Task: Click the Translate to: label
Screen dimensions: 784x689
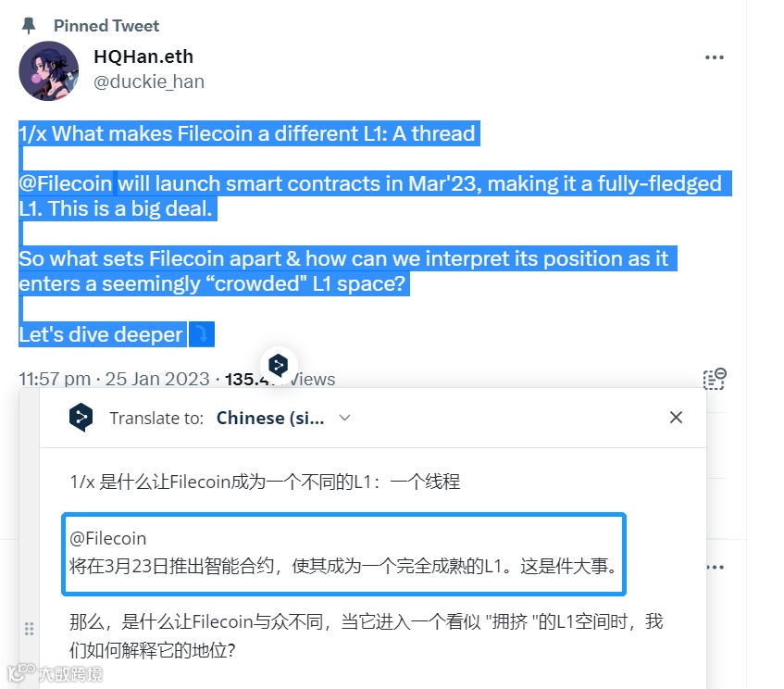Action: [x=156, y=418]
